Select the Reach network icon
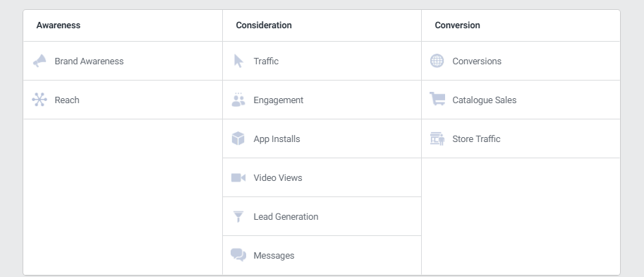 click(x=40, y=100)
